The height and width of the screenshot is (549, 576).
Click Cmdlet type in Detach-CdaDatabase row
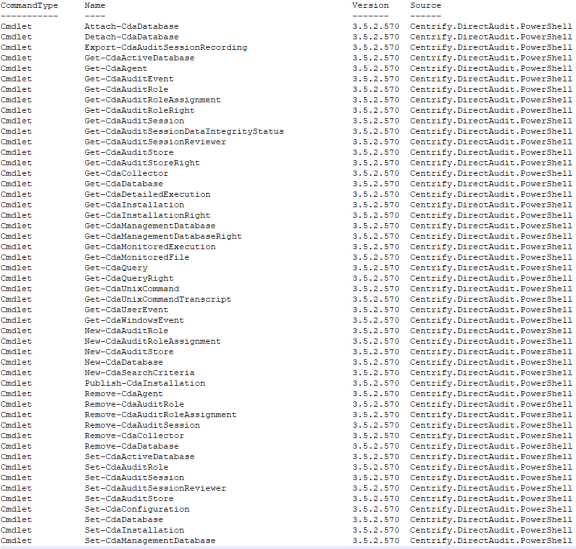[x=16, y=37]
